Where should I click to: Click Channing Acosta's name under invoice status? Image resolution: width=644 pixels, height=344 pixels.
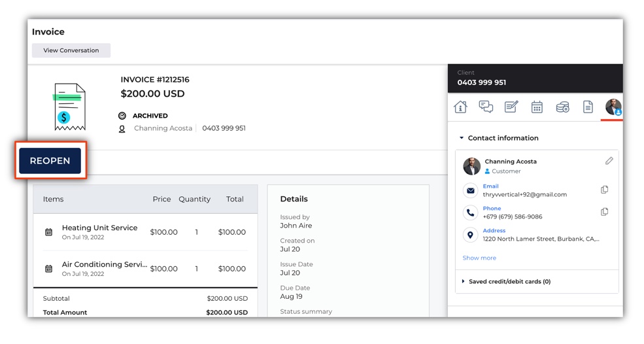point(163,128)
